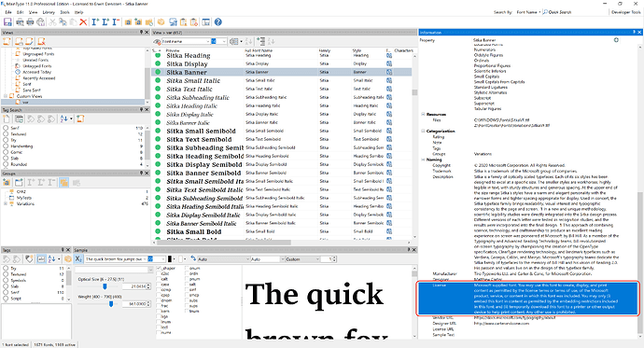Viewport: 644px width, 348px height.
Task: Click the Uninstall font icon with minus
Action: (116, 21)
